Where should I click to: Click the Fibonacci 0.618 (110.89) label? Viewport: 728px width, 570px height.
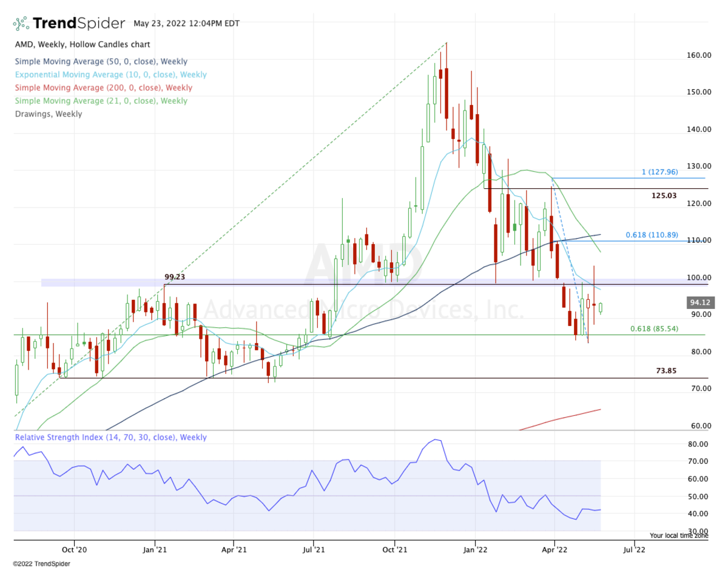[652, 235]
